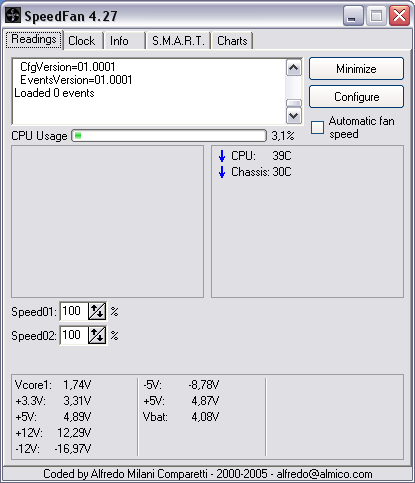Click the +12V 12,29V voltage reading

point(53,433)
